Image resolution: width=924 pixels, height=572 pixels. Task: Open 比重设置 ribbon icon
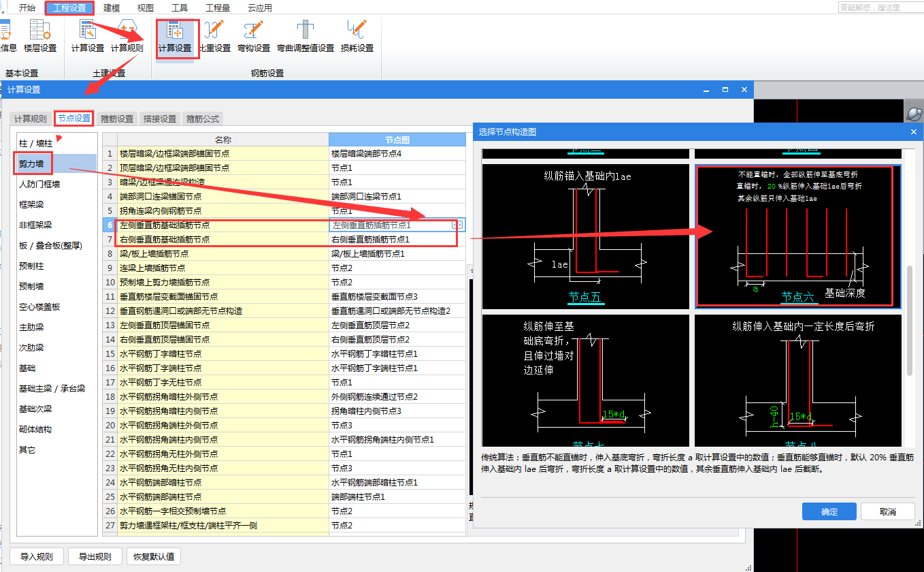pyautogui.click(x=215, y=37)
